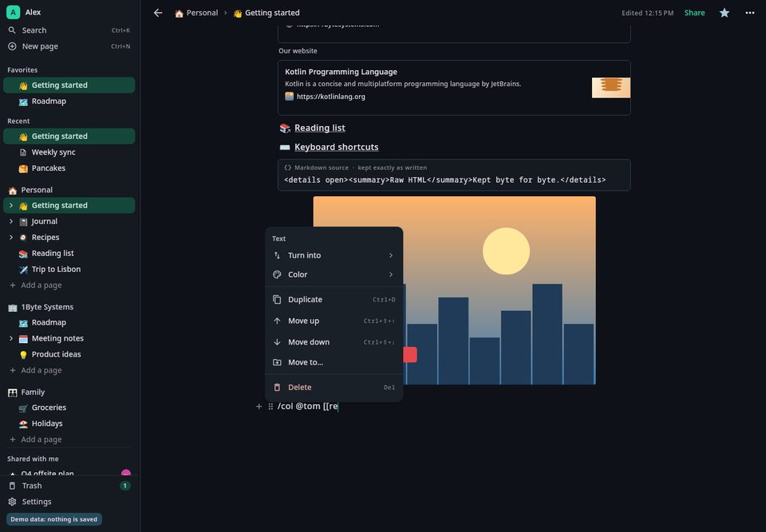Open the Turn into submenu
The height and width of the screenshot is (532, 766).
[x=334, y=255]
